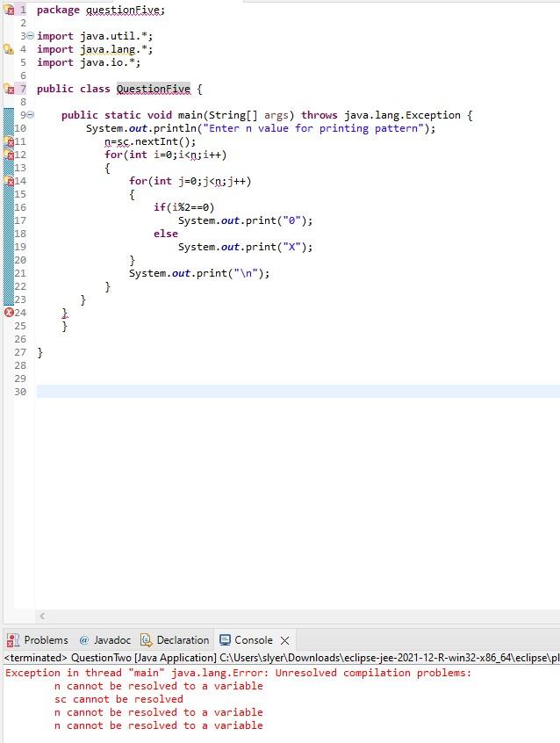The width and height of the screenshot is (560, 743).
Task: Click the terminated QuestionTwo console header
Action: pyautogui.click(x=282, y=658)
